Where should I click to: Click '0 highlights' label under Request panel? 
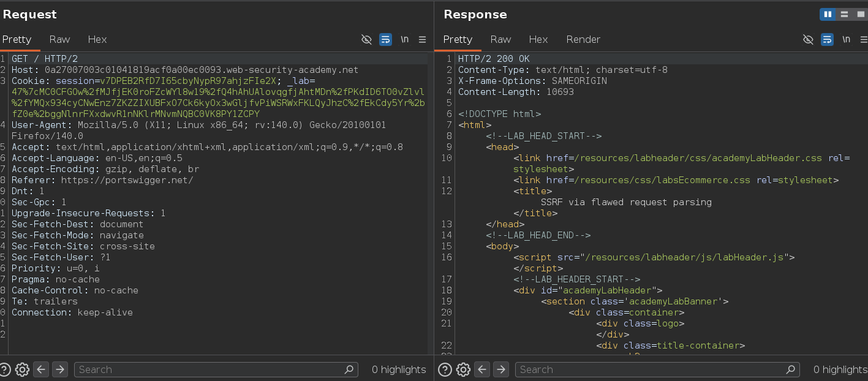tap(399, 369)
